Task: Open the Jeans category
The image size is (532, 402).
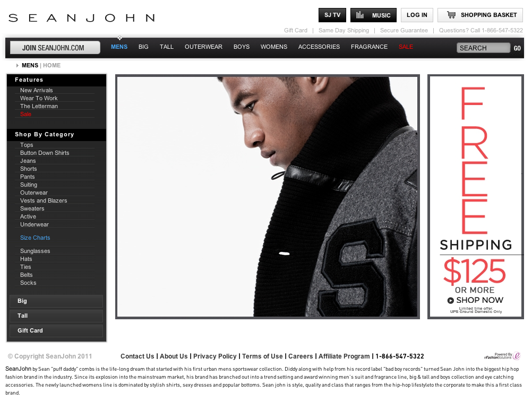Action: click(x=28, y=161)
